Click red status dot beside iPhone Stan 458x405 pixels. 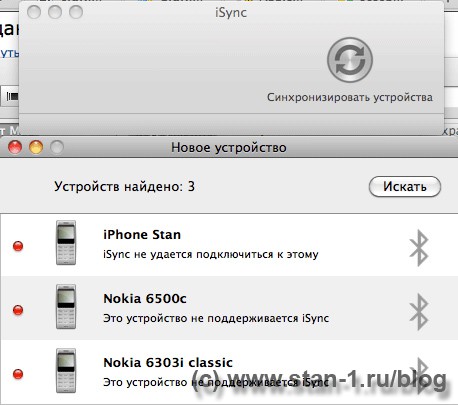click(x=18, y=246)
